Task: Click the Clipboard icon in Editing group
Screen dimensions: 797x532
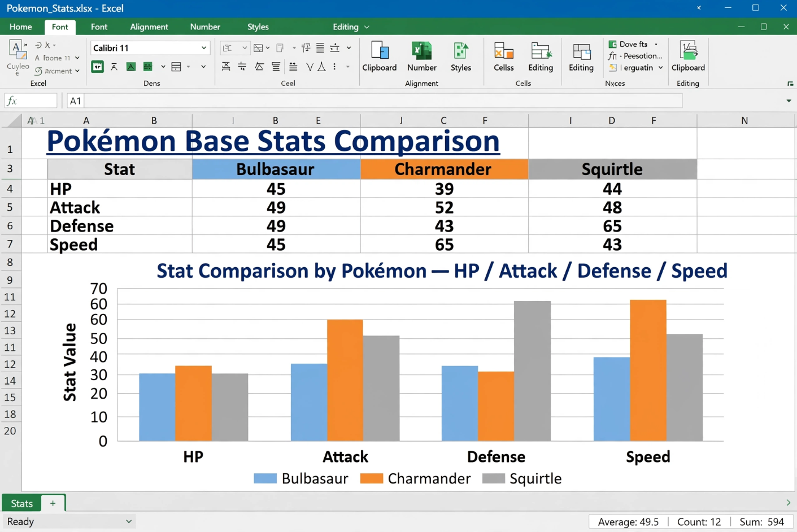Action: point(688,50)
